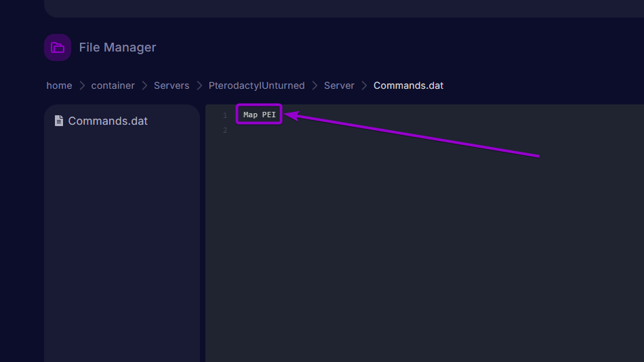644x362 pixels.
Task: Select Commands.dat in the file sidebar
Action: [108, 121]
